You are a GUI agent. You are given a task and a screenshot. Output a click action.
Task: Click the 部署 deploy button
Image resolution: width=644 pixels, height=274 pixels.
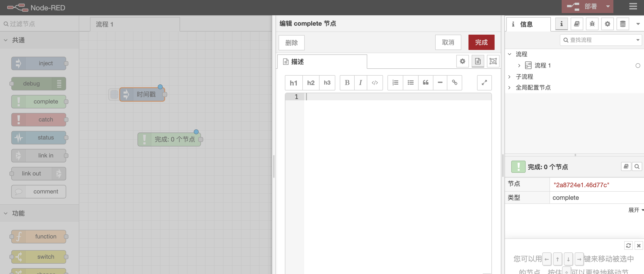pyautogui.click(x=583, y=7)
